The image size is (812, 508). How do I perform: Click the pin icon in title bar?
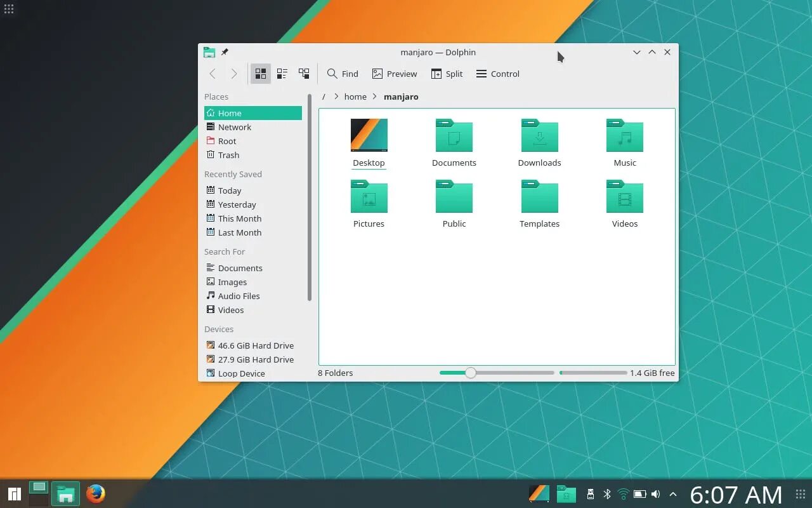225,52
